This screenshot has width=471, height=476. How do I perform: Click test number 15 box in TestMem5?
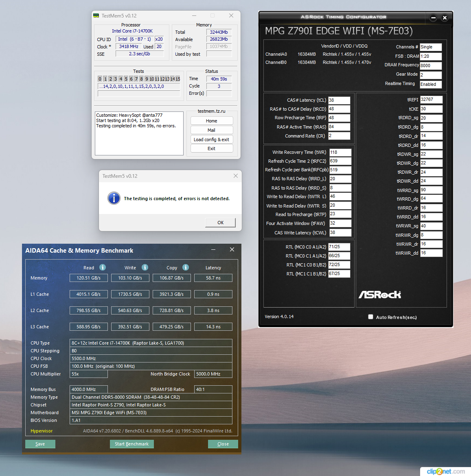177,79
